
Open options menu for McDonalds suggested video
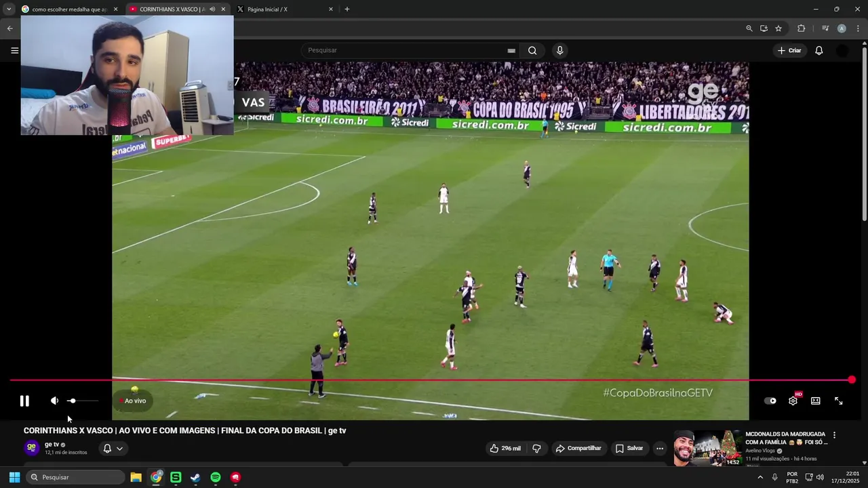(x=834, y=435)
